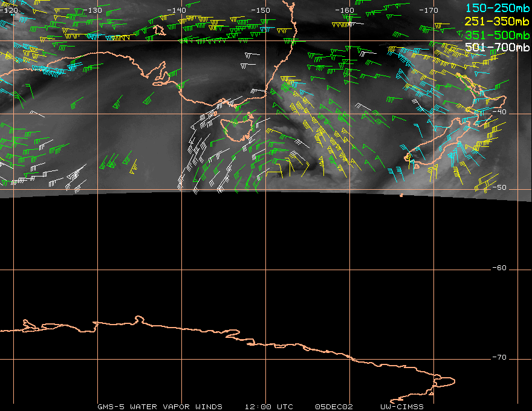
Task: Click the cyan 150-250mb legend label
Action: pyautogui.click(x=498, y=8)
